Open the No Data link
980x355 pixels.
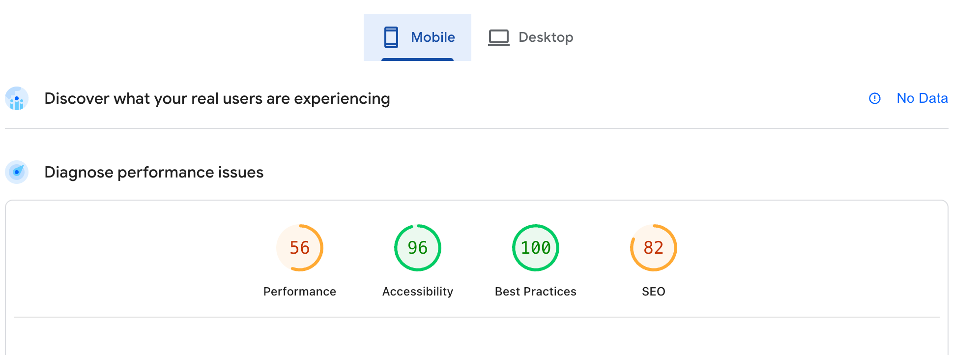[x=922, y=98]
